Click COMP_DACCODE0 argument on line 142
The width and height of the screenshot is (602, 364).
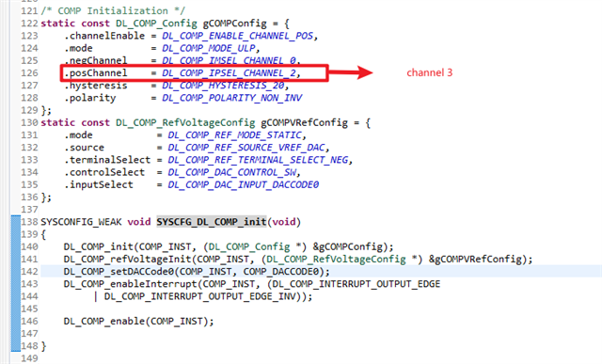(281, 272)
